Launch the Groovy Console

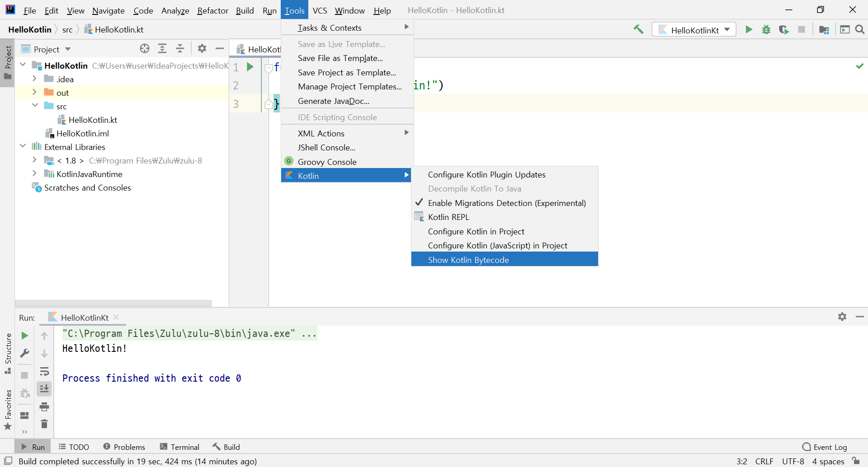347,162
